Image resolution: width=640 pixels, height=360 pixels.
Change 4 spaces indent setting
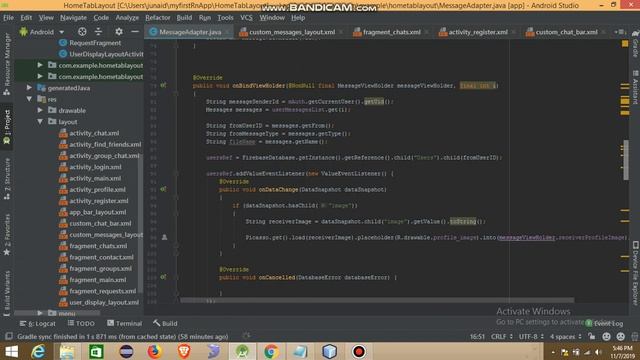(x=565, y=337)
